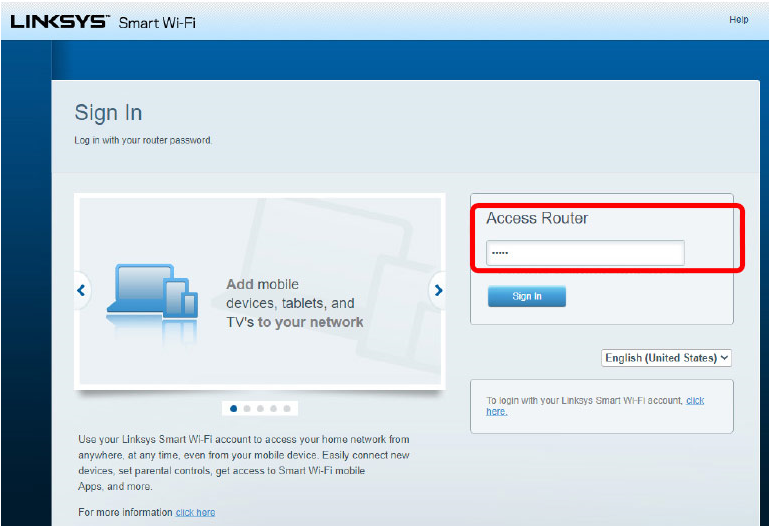Click the 'Sign In' page heading

point(108,113)
